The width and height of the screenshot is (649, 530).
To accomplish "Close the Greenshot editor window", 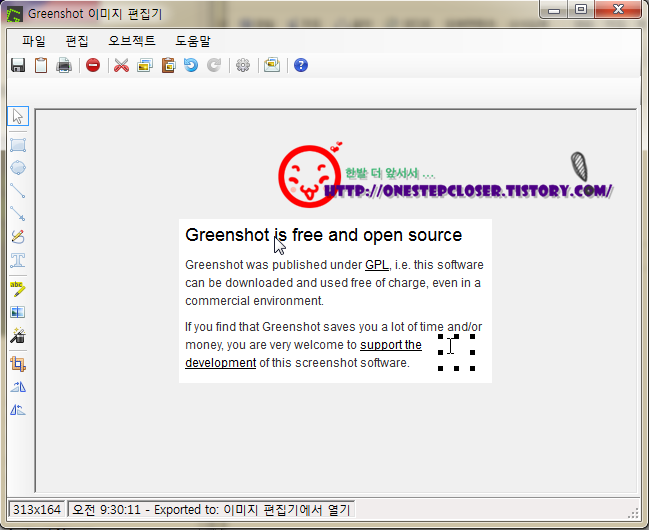I will [x=618, y=9].
